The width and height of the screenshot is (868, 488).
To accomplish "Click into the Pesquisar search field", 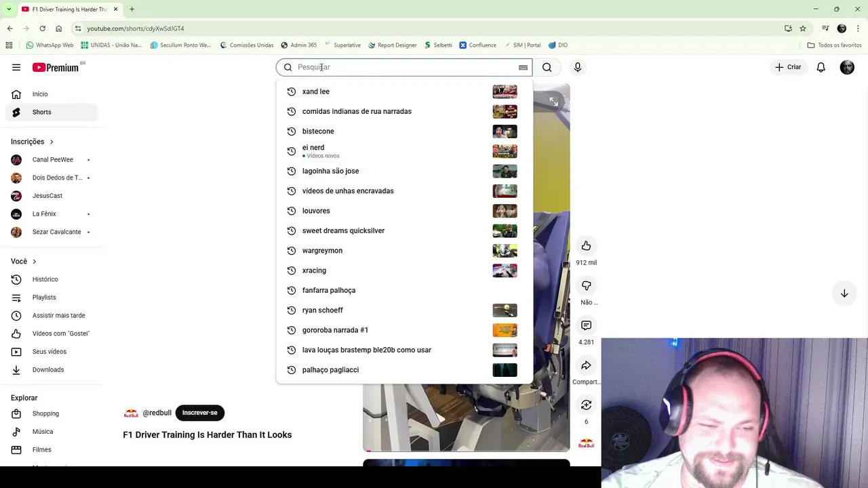I will [x=405, y=67].
